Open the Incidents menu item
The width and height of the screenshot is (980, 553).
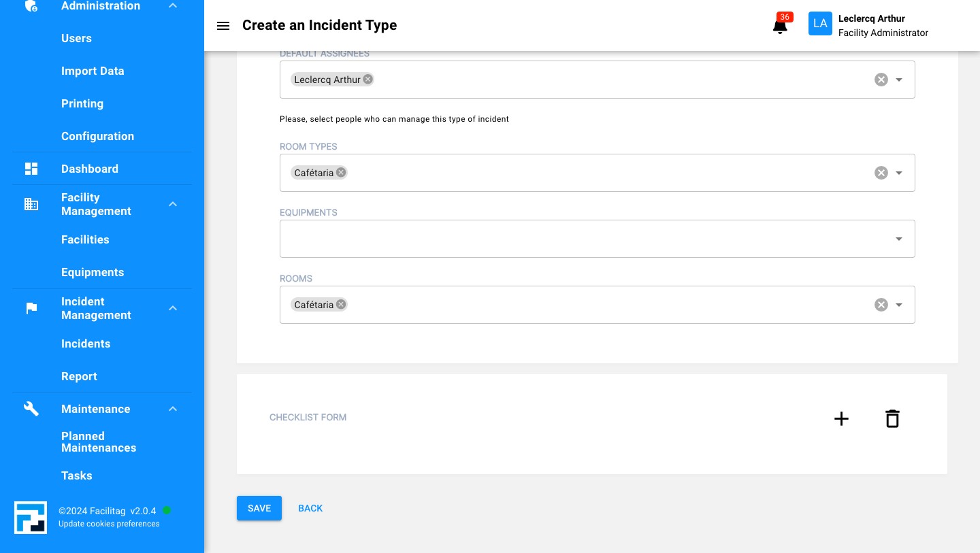tap(86, 343)
